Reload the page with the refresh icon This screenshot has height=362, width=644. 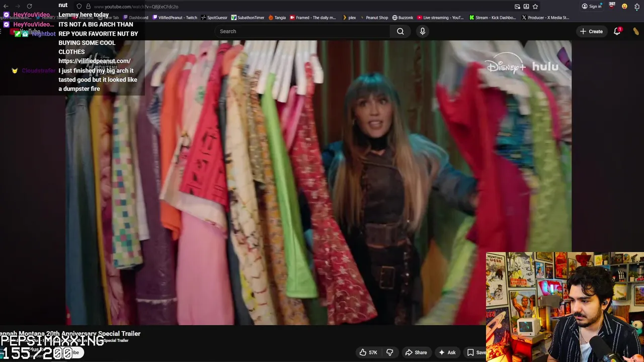coord(29,6)
